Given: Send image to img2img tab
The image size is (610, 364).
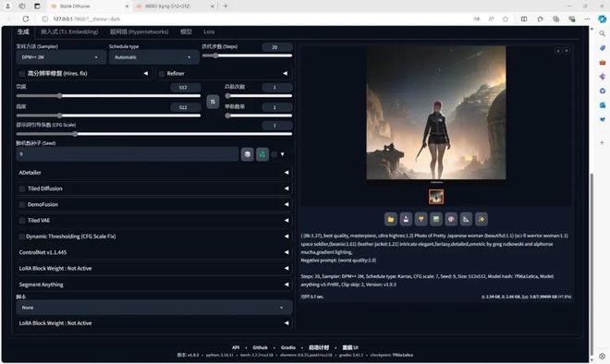Looking at the screenshot, I should click(x=436, y=219).
